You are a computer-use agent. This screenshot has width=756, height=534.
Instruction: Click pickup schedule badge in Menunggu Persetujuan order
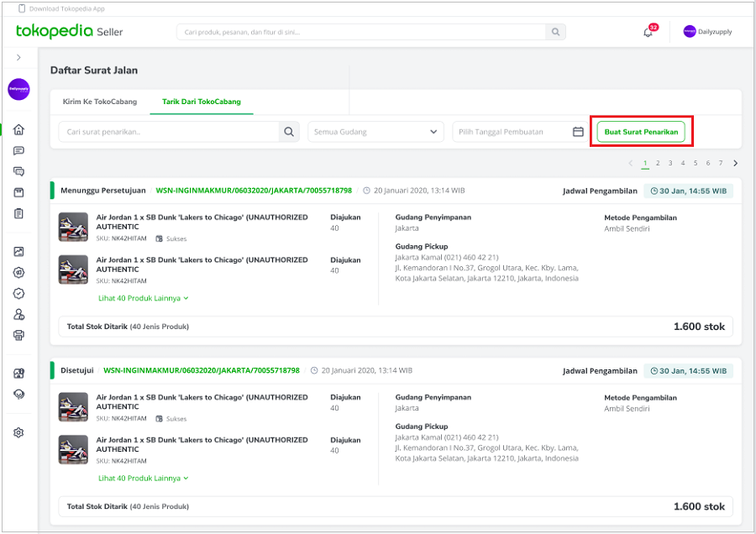pyautogui.click(x=689, y=191)
